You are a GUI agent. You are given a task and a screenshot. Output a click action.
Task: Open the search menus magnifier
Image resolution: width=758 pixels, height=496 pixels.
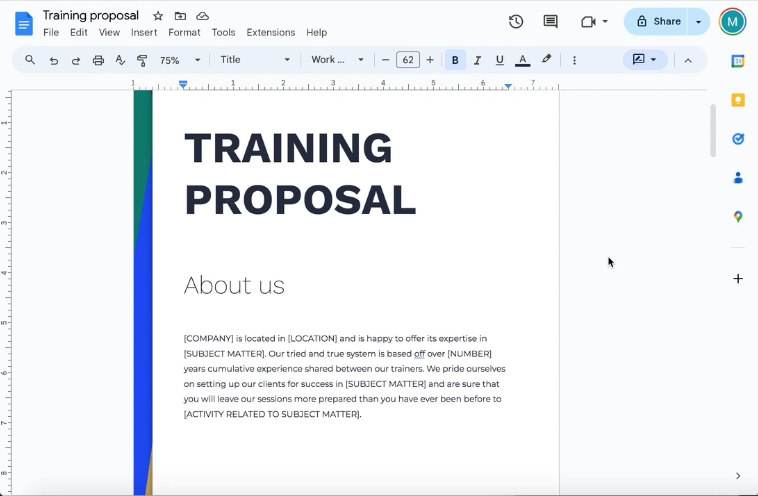[30, 60]
